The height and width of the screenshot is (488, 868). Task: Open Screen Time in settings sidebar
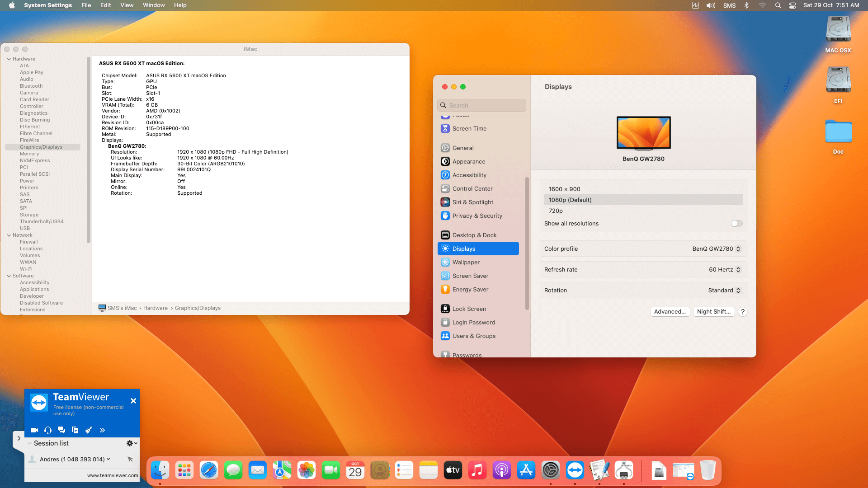pos(478,129)
